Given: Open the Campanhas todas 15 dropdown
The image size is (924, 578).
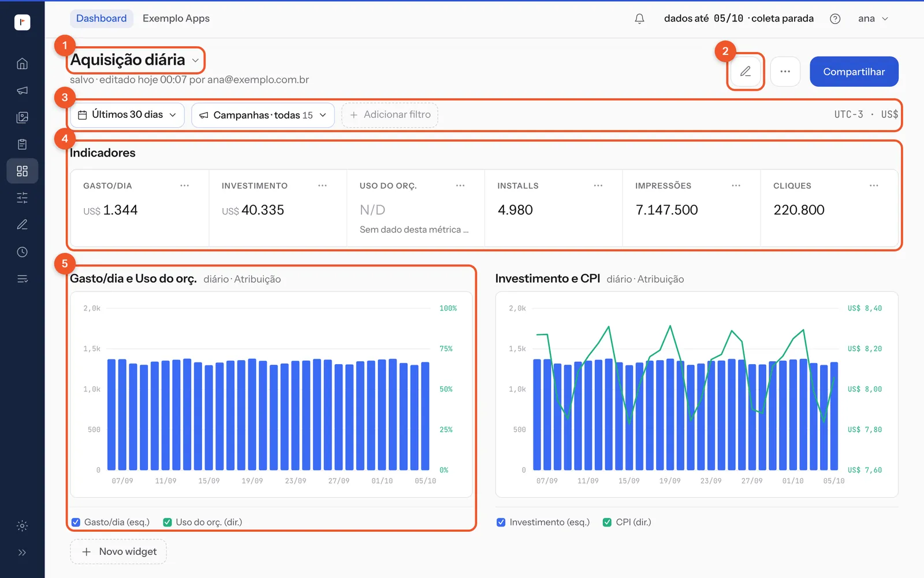Looking at the screenshot, I should tap(263, 115).
